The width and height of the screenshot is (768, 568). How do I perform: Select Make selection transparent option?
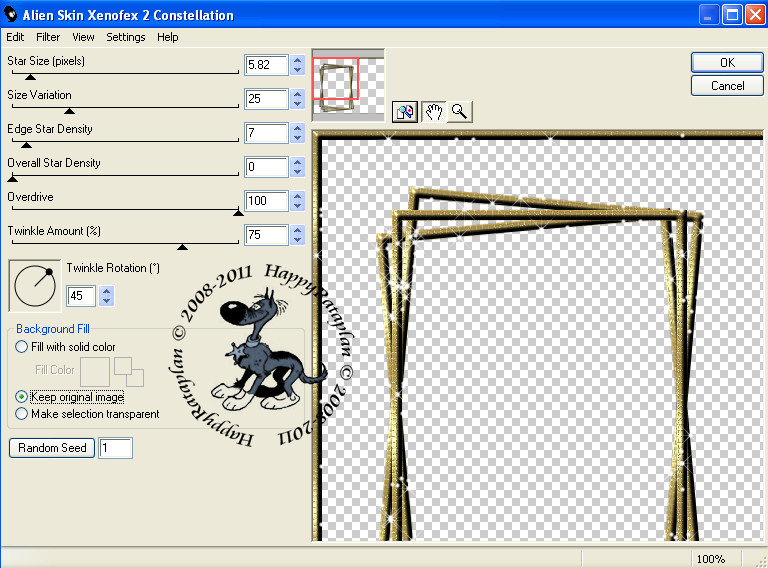(x=22, y=414)
